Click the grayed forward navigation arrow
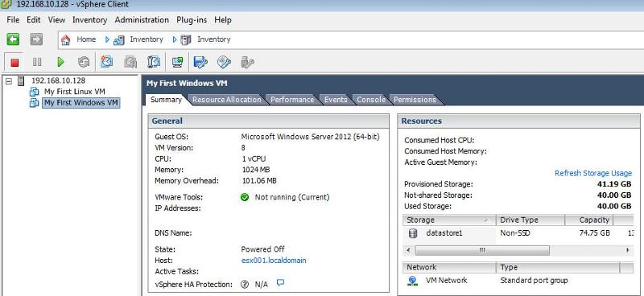 coord(36,39)
